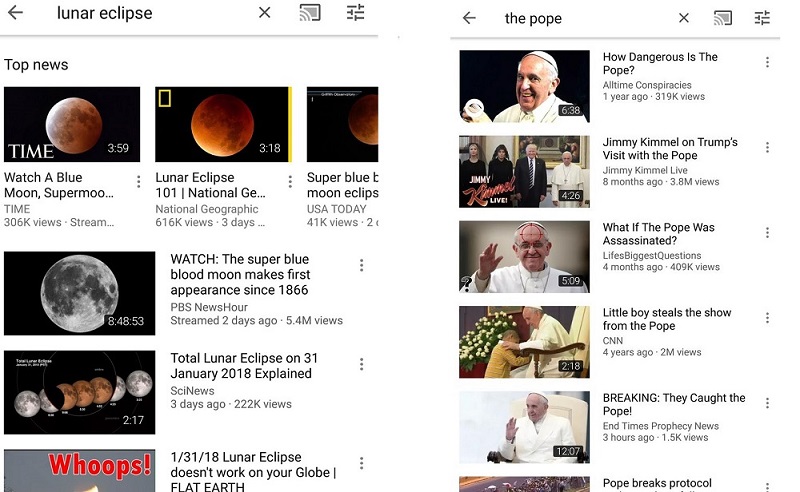
Task: Open options for Jimmy Kimmel Trump's Visit video
Action: pyautogui.click(x=767, y=147)
